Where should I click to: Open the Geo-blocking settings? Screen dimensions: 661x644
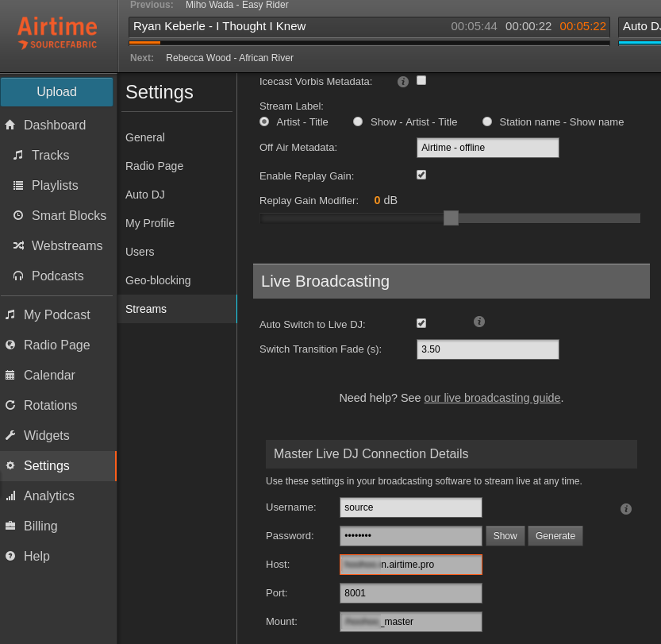click(157, 280)
